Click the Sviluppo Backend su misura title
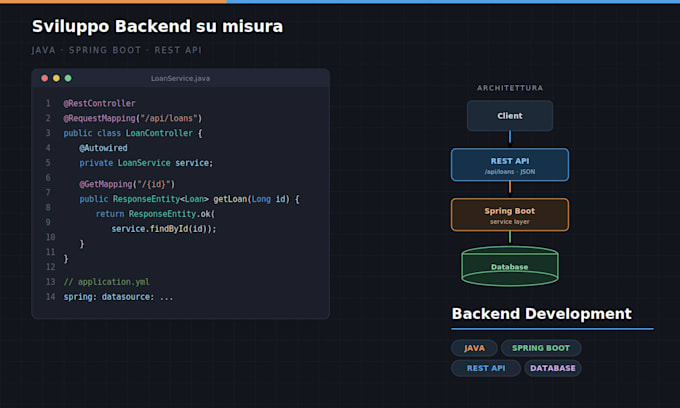 coord(157,26)
